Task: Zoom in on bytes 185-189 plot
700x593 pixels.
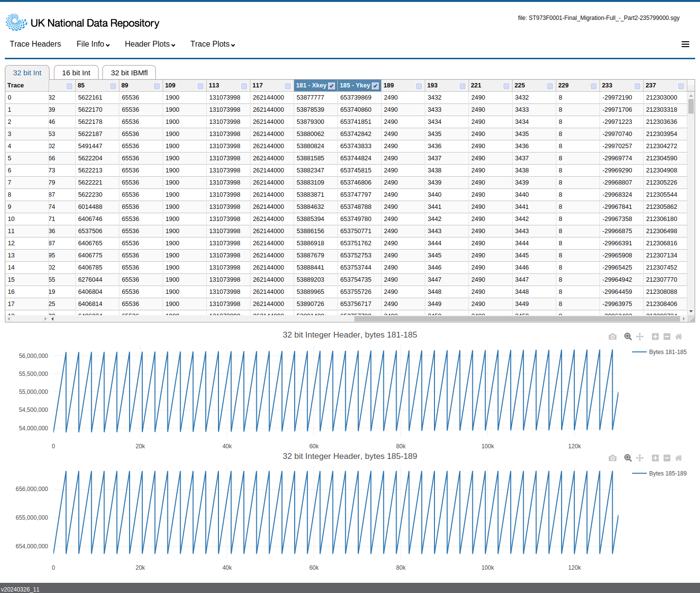Action: 655,458
